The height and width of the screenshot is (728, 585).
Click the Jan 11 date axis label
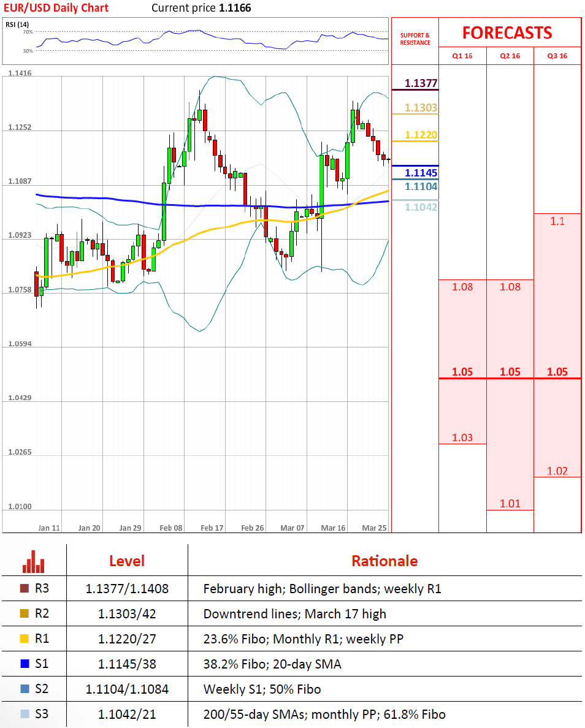[49, 528]
